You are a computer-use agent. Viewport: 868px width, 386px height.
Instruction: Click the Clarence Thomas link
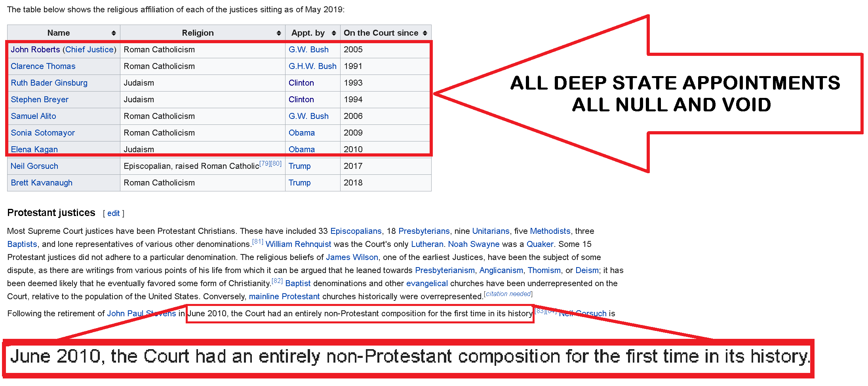point(43,66)
